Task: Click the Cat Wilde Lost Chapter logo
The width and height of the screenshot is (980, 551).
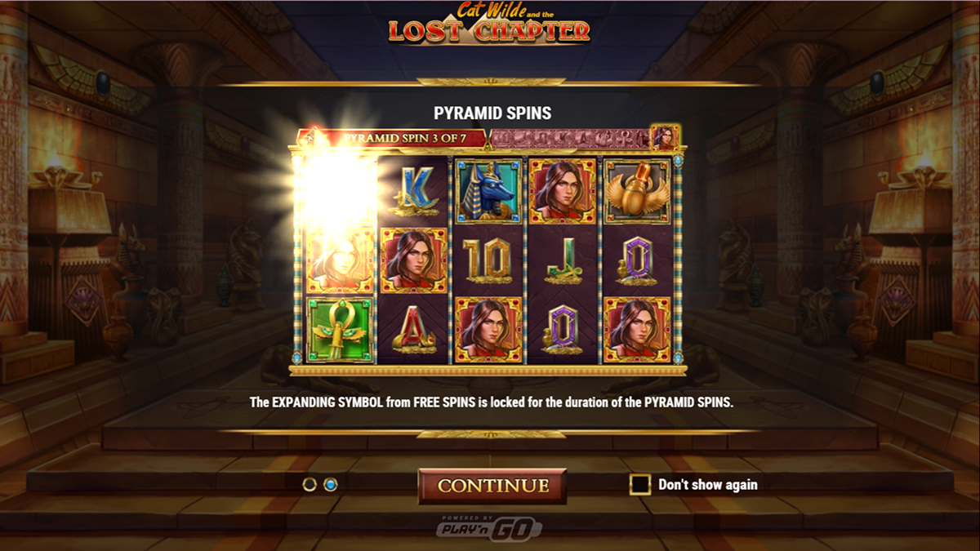Action: pyautogui.click(x=489, y=23)
